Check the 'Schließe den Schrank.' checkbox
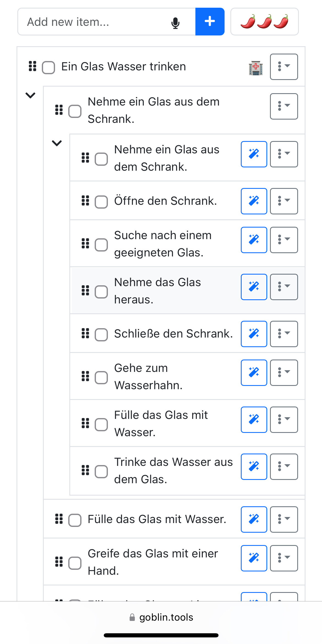 [x=101, y=335]
